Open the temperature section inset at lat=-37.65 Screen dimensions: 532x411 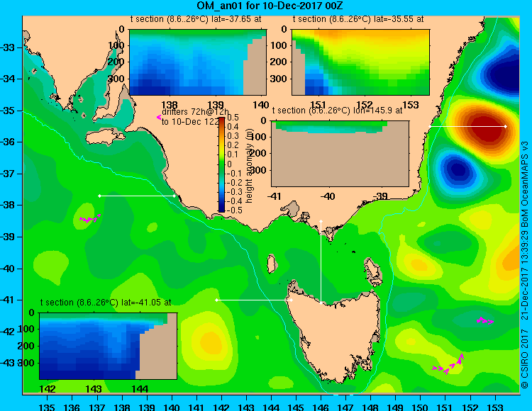(198, 62)
